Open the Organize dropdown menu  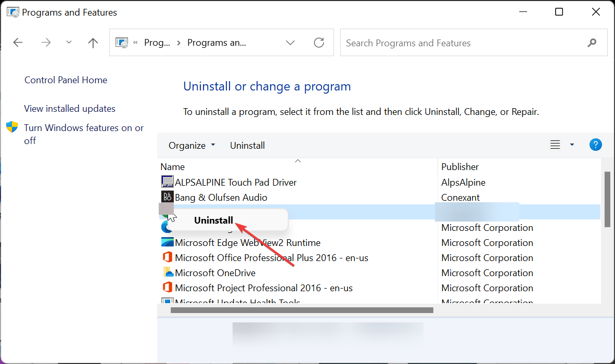(x=191, y=145)
